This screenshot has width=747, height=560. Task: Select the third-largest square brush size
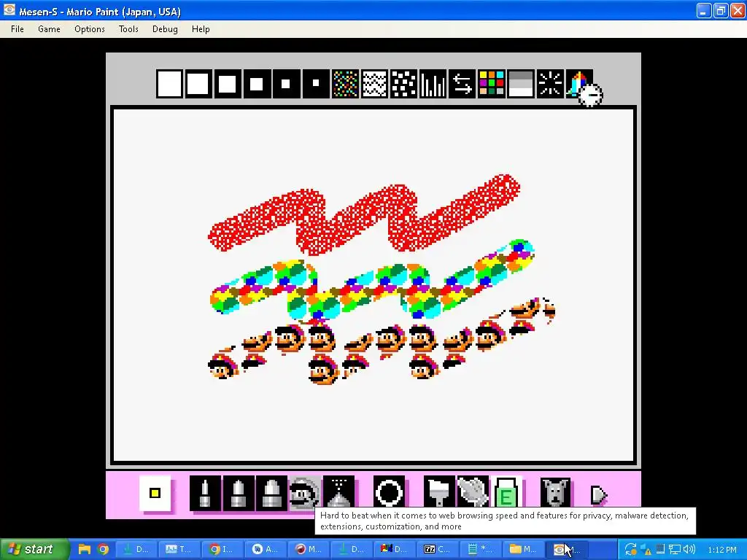click(x=228, y=84)
